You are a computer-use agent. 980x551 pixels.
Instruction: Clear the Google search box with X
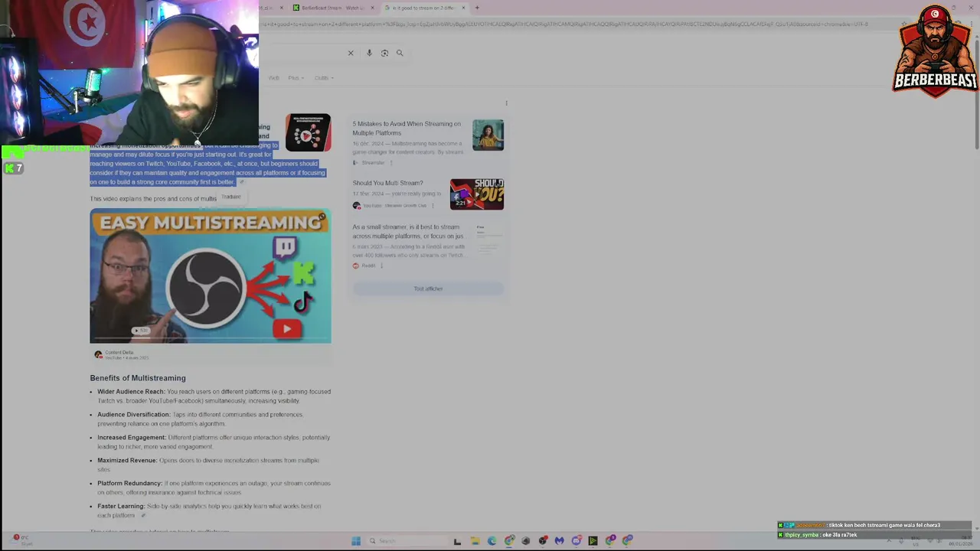tap(351, 53)
